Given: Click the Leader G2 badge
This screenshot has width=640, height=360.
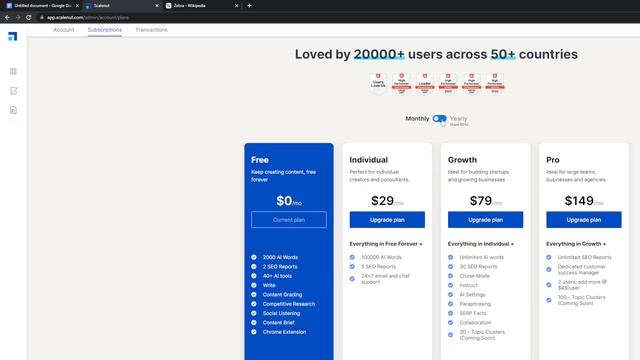Looking at the screenshot, I should [x=425, y=84].
